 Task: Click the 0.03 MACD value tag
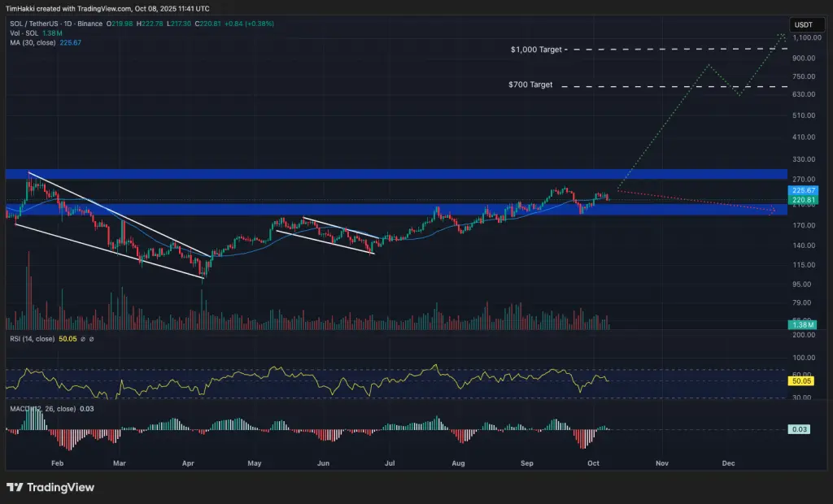(800, 429)
